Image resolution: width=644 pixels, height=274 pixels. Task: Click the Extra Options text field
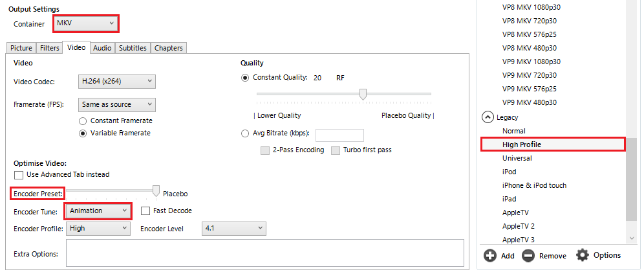pyautogui.click(x=264, y=253)
